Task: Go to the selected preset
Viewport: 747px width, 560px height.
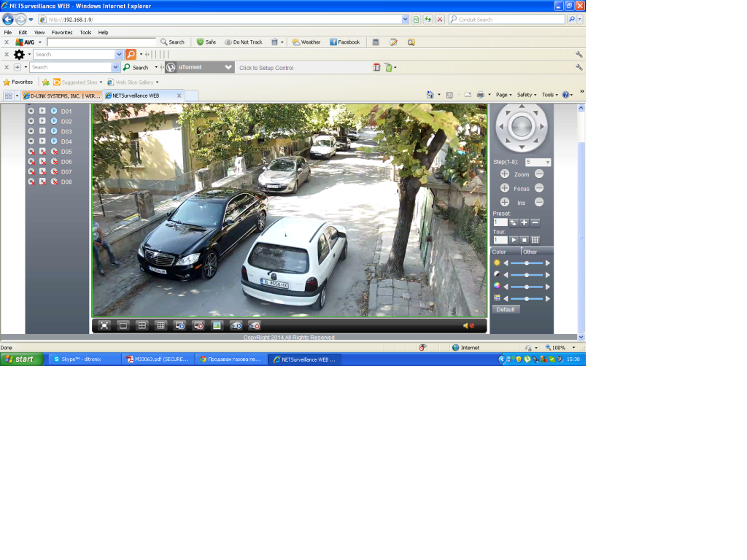Action: pos(513,222)
